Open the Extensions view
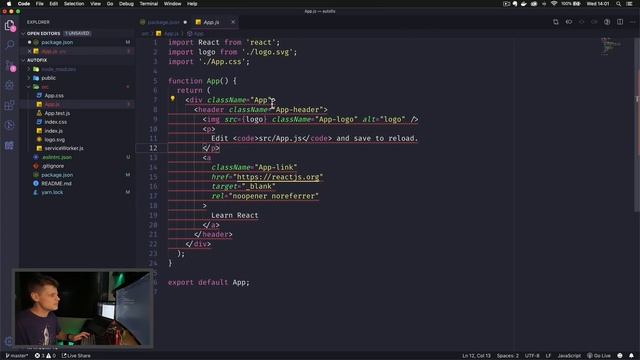Screen dimensions: 640x360 pyautogui.click(x=10, y=105)
